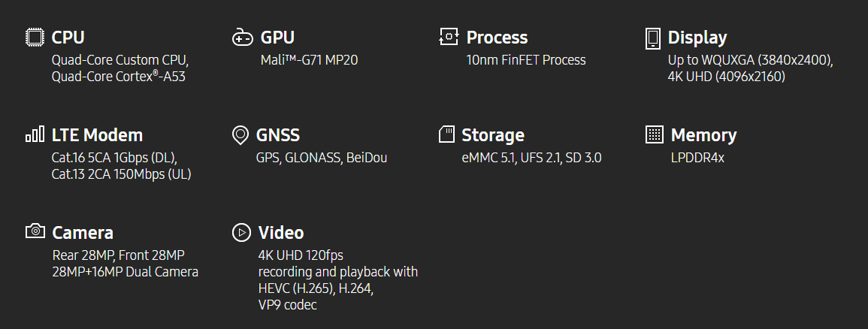Select the GNSS location pin icon
Image resolution: width=868 pixels, height=329 pixels.
pos(240,135)
